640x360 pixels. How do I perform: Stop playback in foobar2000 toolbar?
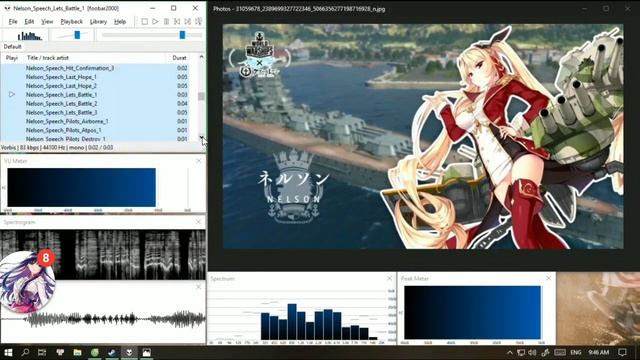click(x=144, y=22)
